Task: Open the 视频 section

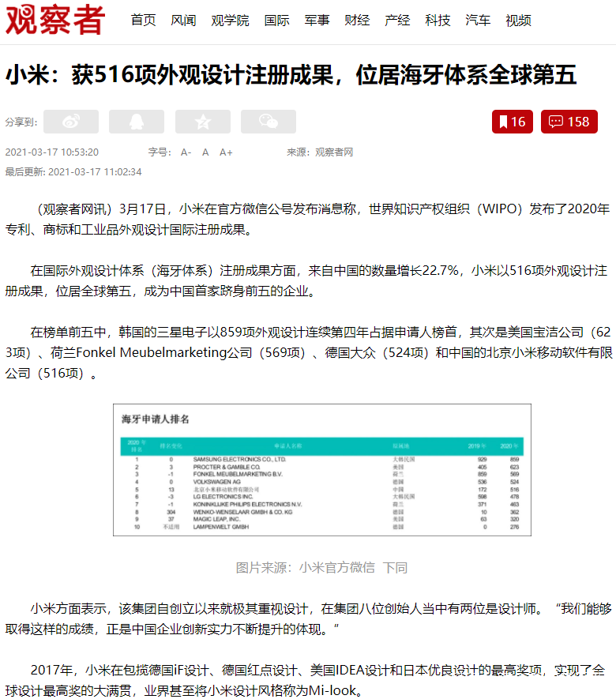Action: 518,21
